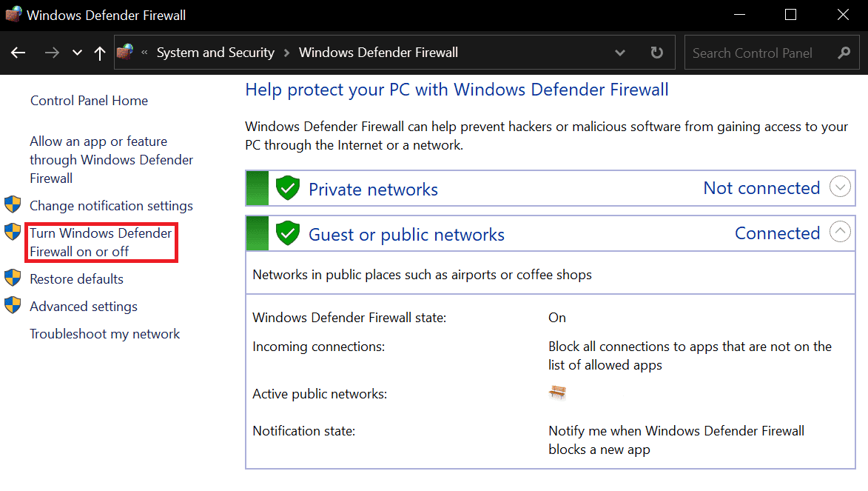Collapse the Guest or public networks section
This screenshot has height=491, width=868.
[840, 232]
